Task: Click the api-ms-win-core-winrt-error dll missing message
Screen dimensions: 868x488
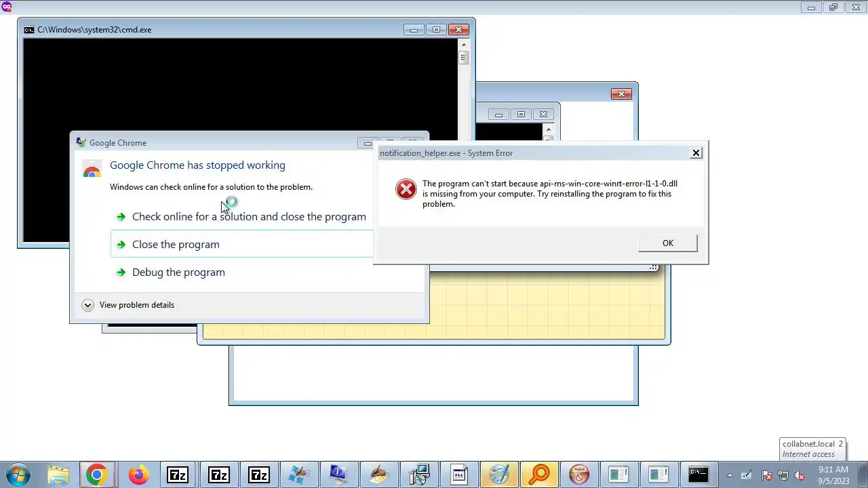Action: pyautogui.click(x=549, y=194)
